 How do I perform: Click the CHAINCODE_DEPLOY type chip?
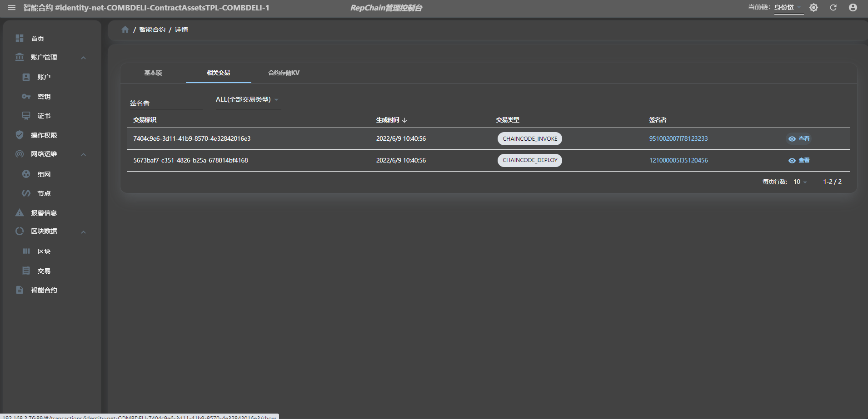(530, 160)
